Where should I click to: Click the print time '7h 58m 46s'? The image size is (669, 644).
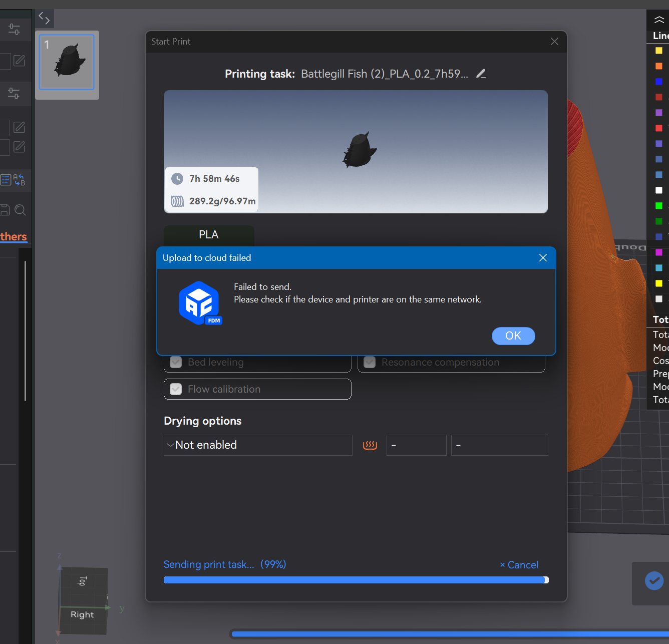click(214, 179)
